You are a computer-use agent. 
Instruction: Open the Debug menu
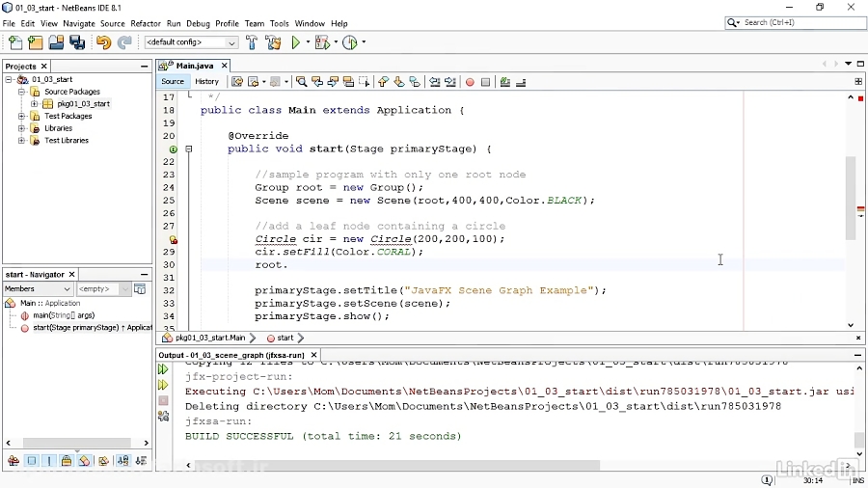pos(198,24)
